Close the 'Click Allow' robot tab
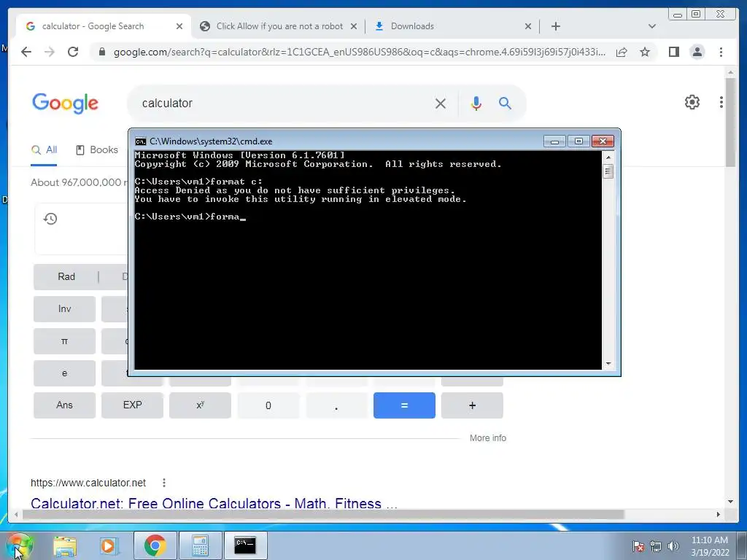Screen dimensions: 747x560 [x=354, y=26]
